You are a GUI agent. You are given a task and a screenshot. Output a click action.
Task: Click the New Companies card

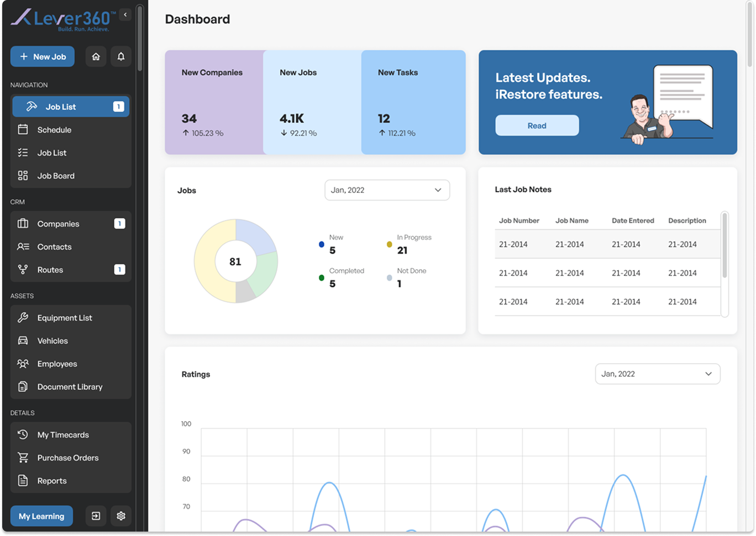click(214, 102)
